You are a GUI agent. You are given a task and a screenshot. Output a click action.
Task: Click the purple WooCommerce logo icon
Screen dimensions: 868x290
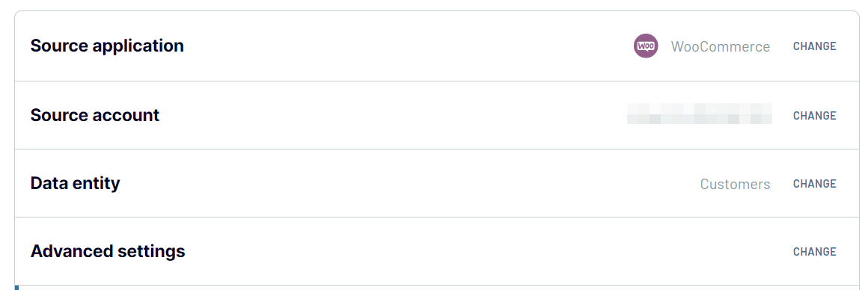646,46
